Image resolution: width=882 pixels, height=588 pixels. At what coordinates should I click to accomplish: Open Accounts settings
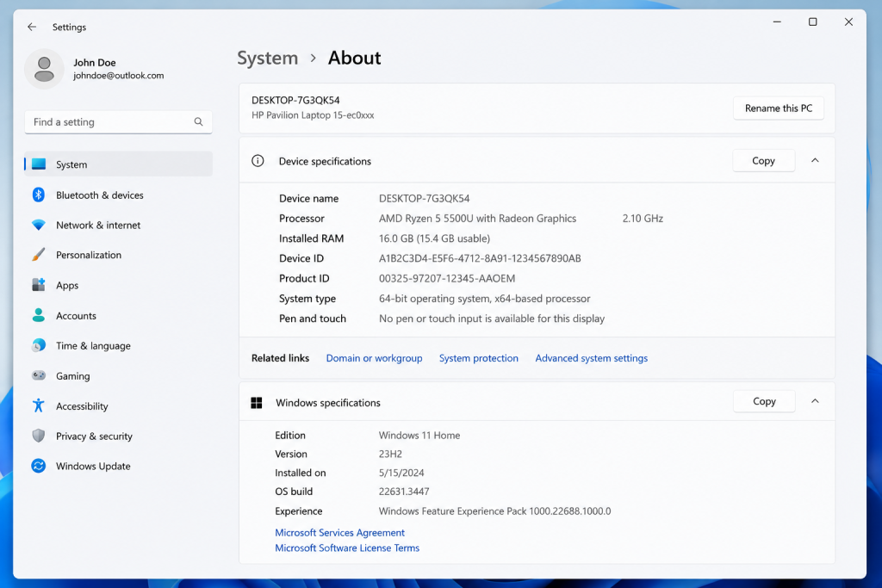coord(76,316)
